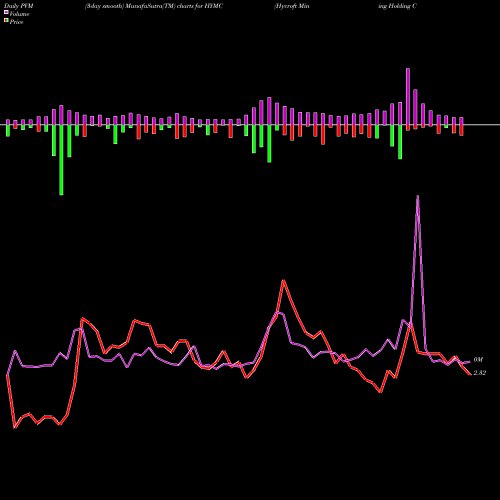
Task: Click the purple Volume legend swatch
Action: pos(6,13)
